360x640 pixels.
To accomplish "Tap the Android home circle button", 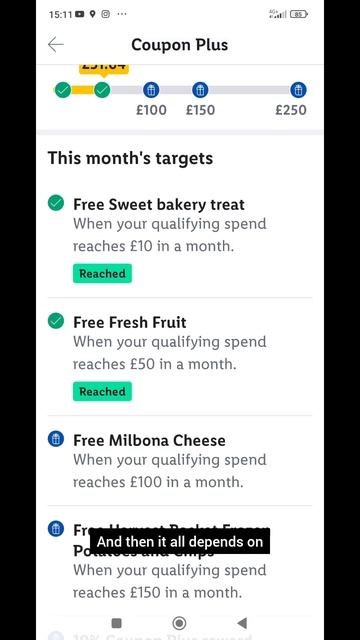I will 179,623.
